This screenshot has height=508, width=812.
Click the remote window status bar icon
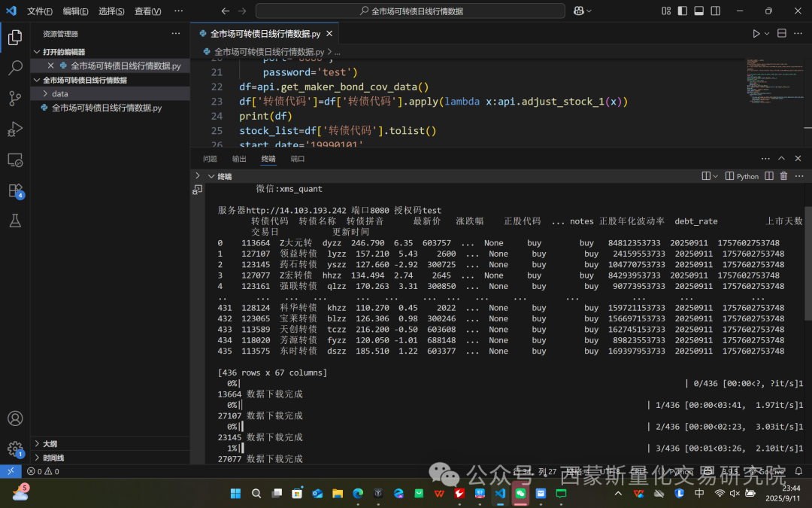point(11,471)
